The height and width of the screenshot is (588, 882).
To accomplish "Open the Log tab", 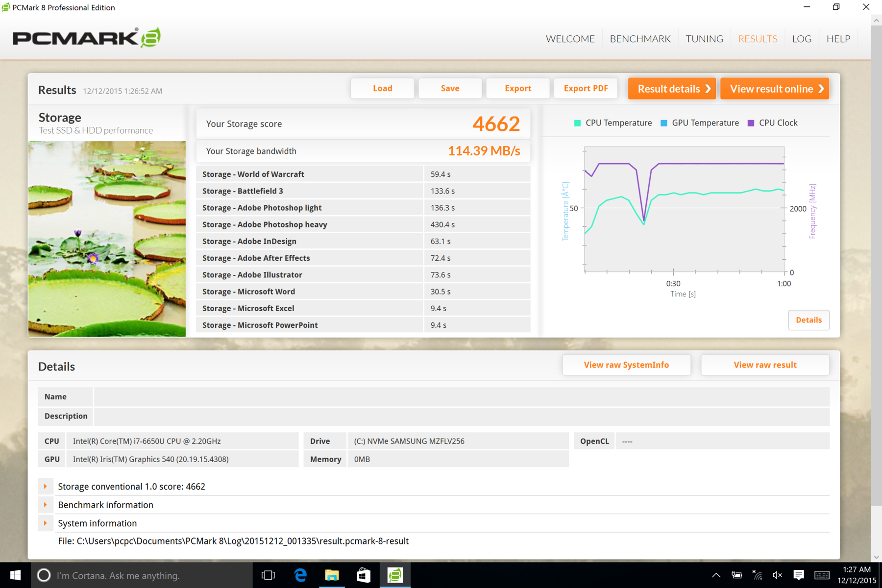I will 802,39.
